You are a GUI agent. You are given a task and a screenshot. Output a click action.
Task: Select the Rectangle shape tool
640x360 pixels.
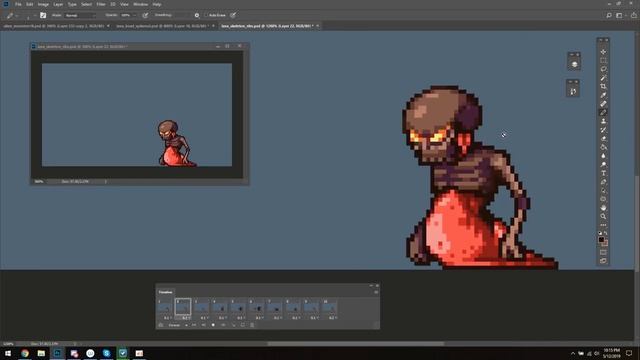point(603,199)
